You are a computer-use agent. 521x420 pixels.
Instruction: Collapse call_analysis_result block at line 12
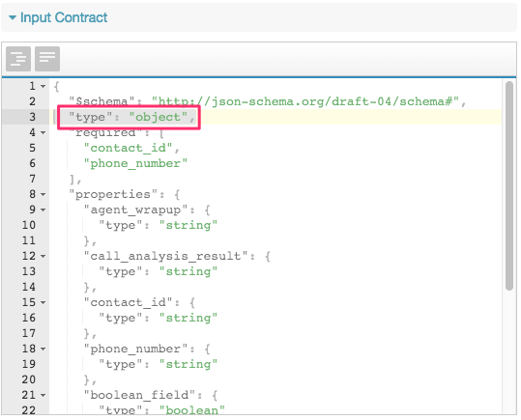pyautogui.click(x=43, y=256)
